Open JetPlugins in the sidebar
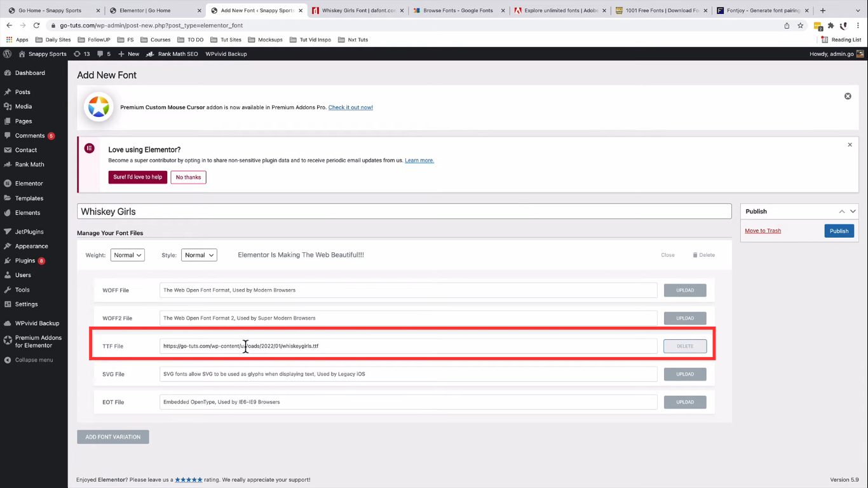The image size is (868, 488). 29,232
